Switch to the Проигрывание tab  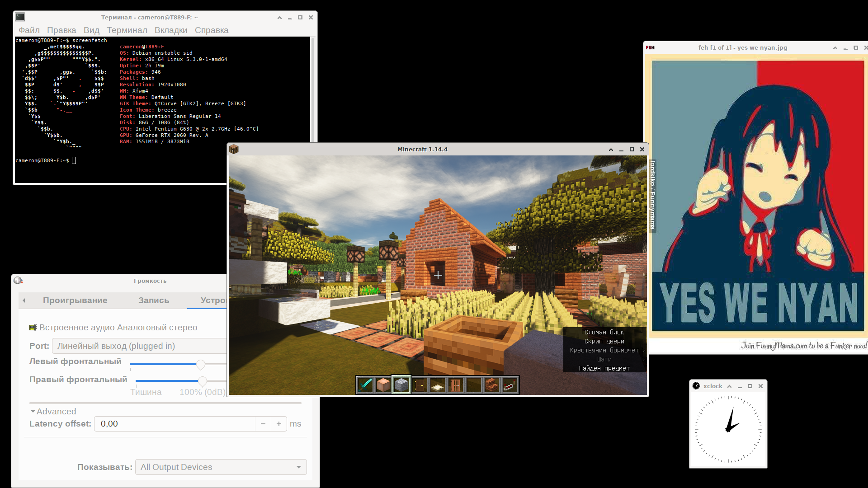click(75, 300)
